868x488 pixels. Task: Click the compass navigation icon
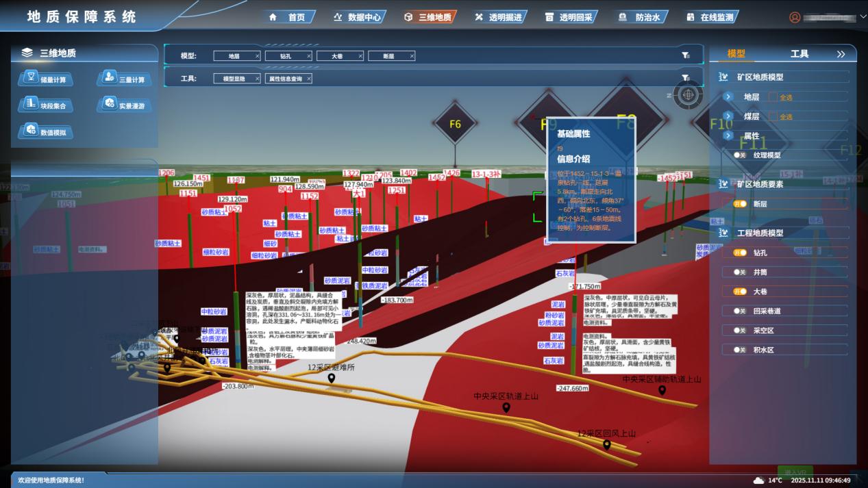[x=688, y=94]
